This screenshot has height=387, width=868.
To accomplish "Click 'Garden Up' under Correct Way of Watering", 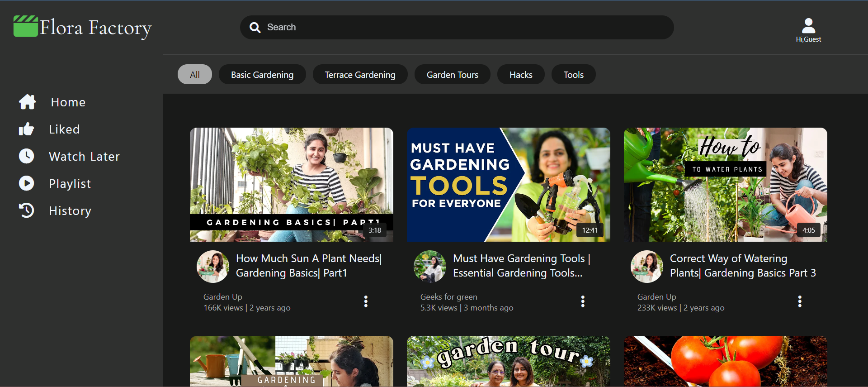I will (657, 297).
